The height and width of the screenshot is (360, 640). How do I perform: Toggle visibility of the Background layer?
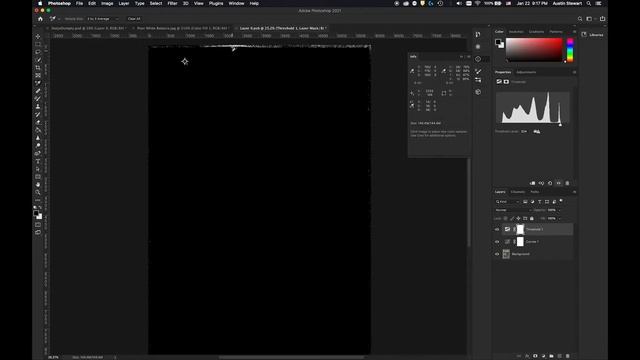[x=497, y=254]
